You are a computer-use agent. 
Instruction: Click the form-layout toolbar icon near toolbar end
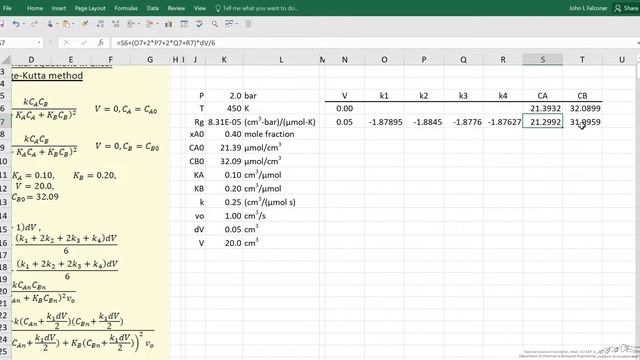coord(229,24)
